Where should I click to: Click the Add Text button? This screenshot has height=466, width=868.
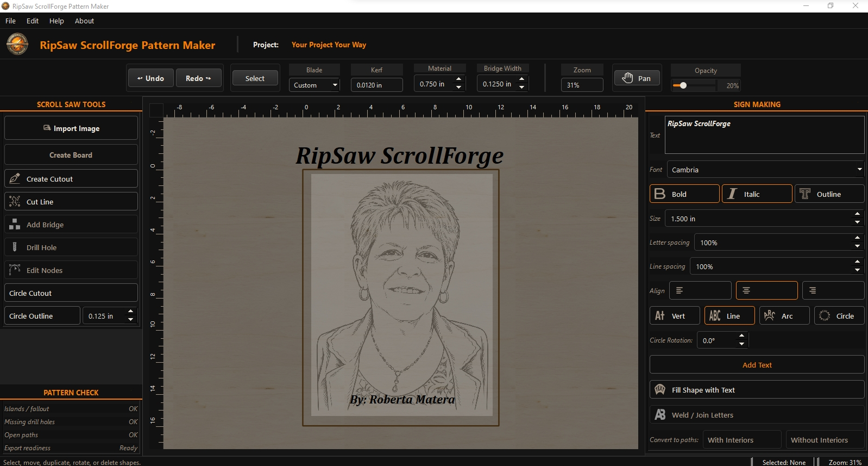(757, 364)
